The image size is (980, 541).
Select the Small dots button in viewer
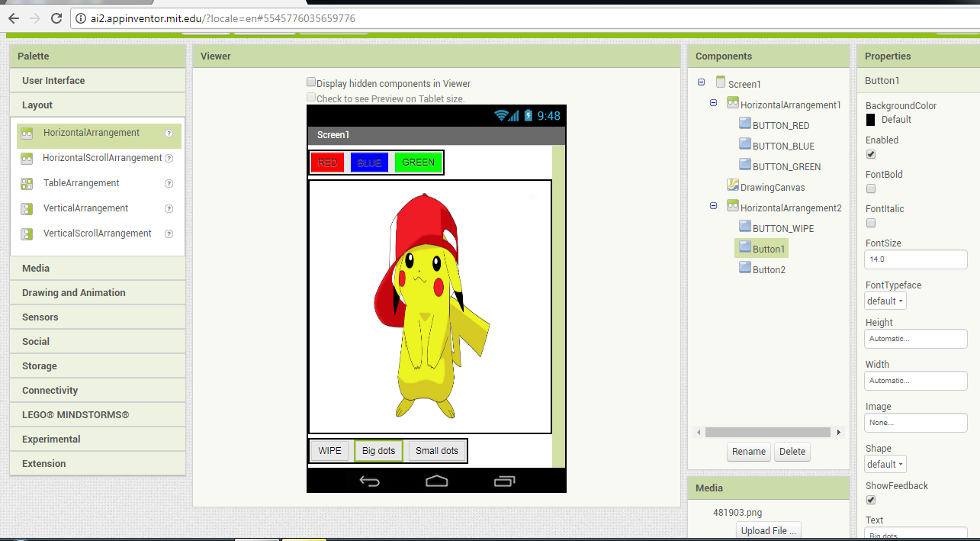(437, 451)
